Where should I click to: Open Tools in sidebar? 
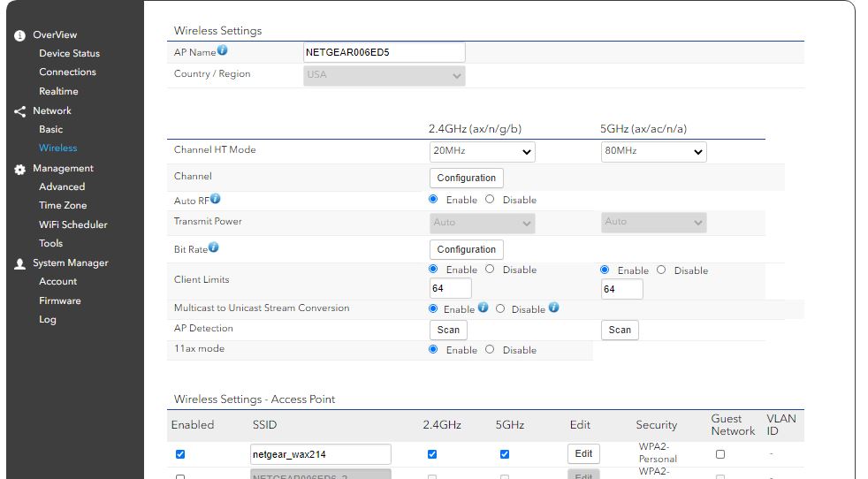coord(51,243)
